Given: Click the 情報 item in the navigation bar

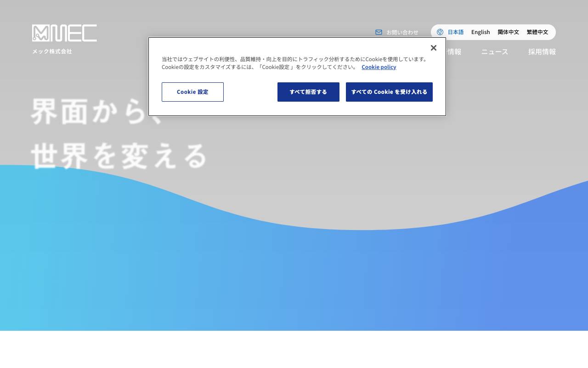Looking at the screenshot, I should (x=455, y=52).
